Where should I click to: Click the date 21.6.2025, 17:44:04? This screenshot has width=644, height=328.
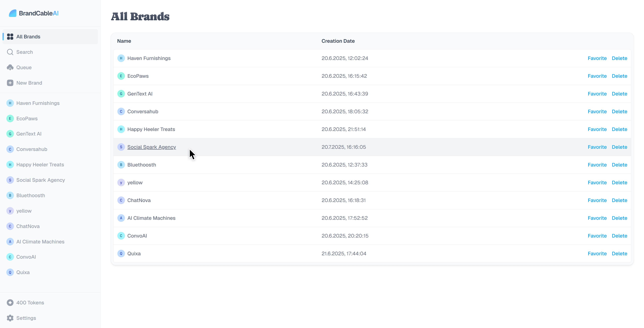tap(344, 254)
